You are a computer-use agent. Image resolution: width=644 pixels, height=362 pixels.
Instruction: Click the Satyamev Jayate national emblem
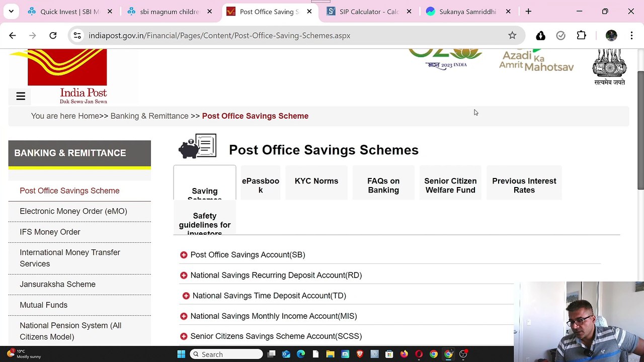(609, 67)
